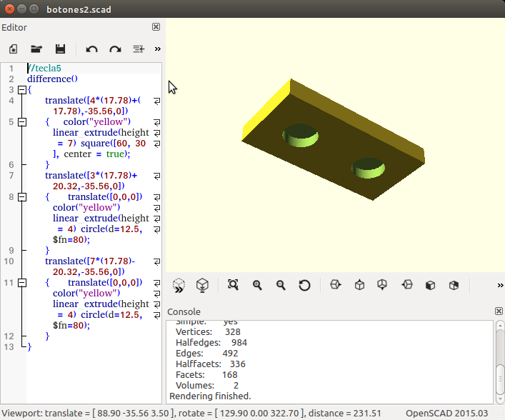Save the file with the floppy disk icon
This screenshot has height=420, width=505.
click(x=60, y=49)
